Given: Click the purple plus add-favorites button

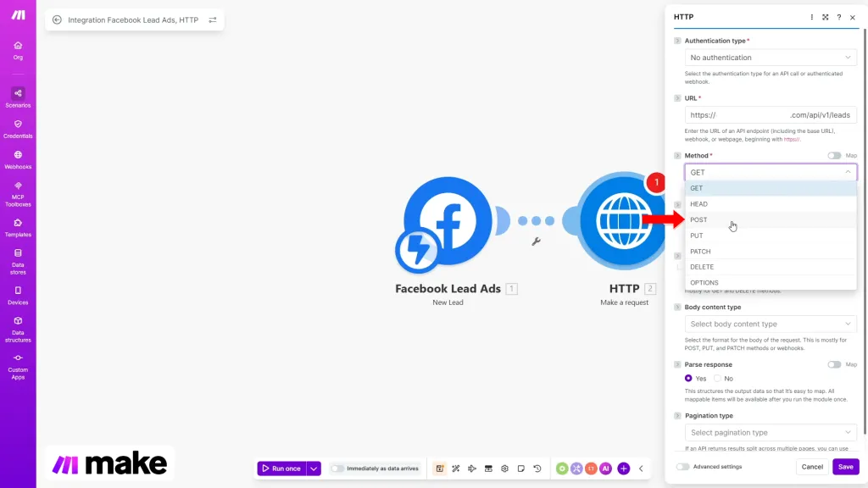Looking at the screenshot, I should [x=623, y=469].
